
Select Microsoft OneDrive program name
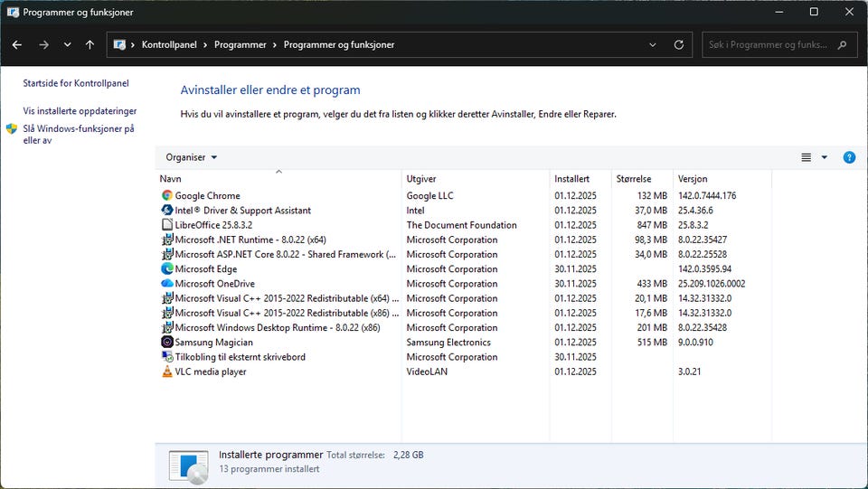click(x=215, y=283)
